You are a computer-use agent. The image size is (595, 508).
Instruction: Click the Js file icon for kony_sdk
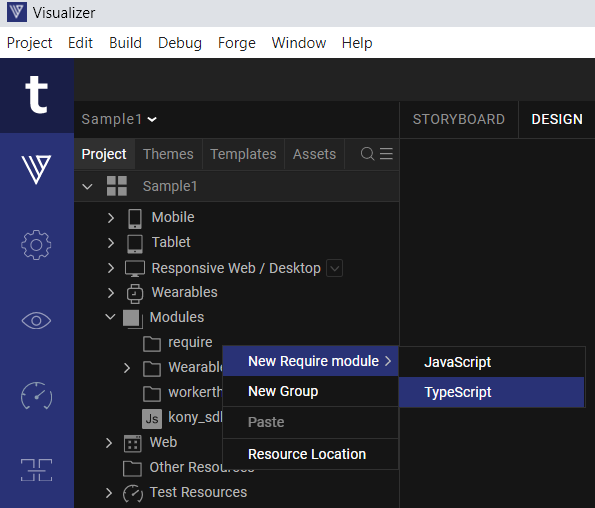[x=152, y=418]
